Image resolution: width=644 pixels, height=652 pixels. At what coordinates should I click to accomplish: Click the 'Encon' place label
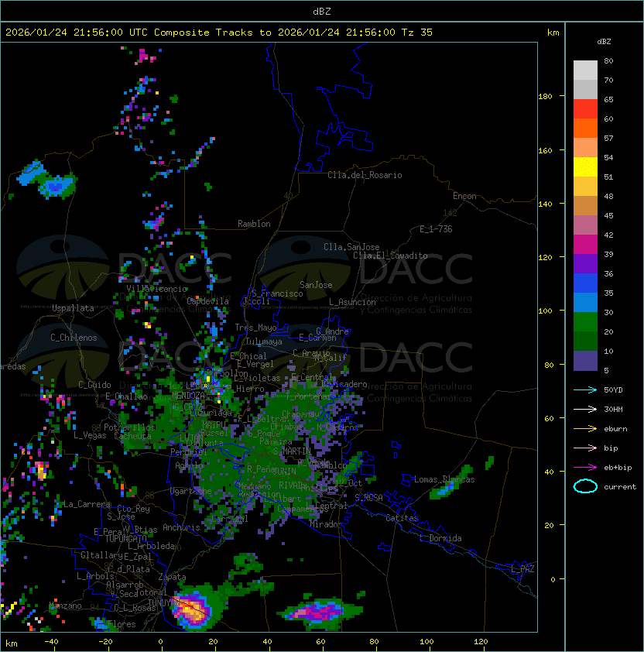tap(464, 196)
